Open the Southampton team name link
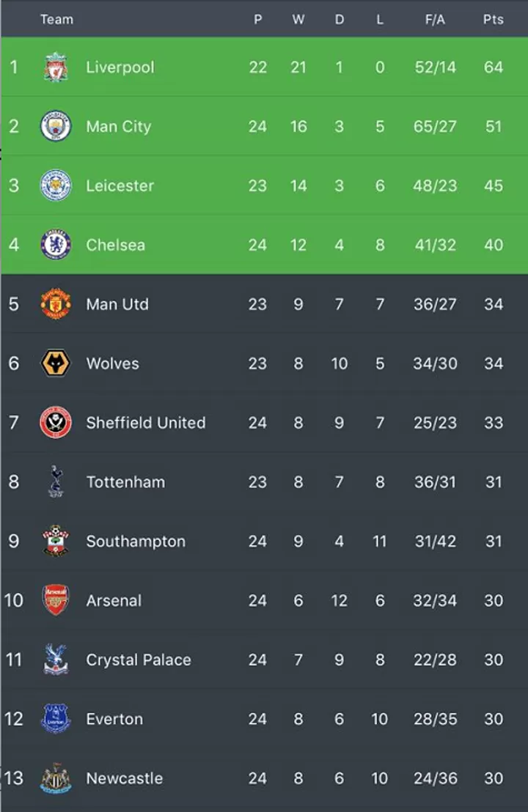The width and height of the screenshot is (528, 812). click(x=136, y=541)
